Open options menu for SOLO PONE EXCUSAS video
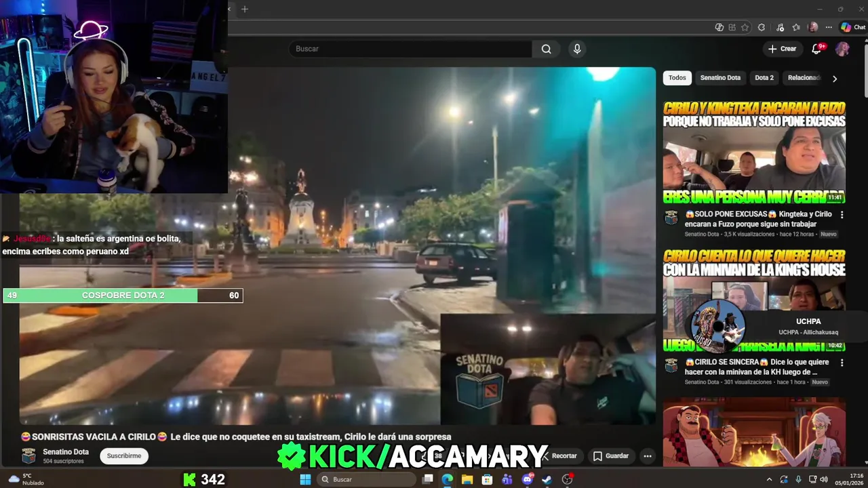The height and width of the screenshot is (488, 868). (x=842, y=215)
